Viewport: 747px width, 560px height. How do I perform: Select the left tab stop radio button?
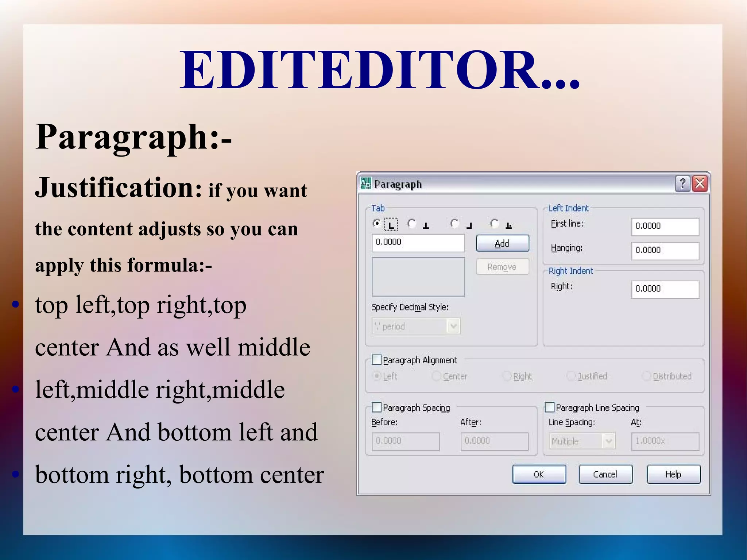click(x=377, y=223)
